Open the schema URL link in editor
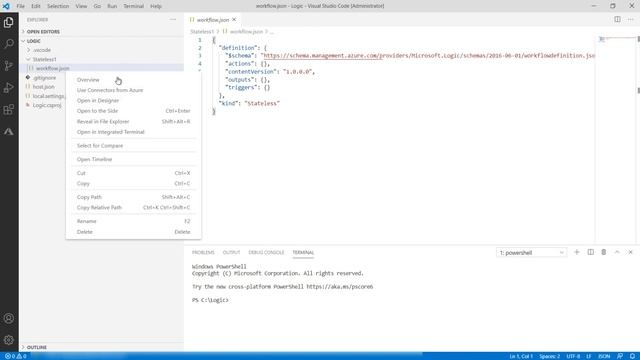This screenshot has width=640, height=360. (x=429, y=56)
